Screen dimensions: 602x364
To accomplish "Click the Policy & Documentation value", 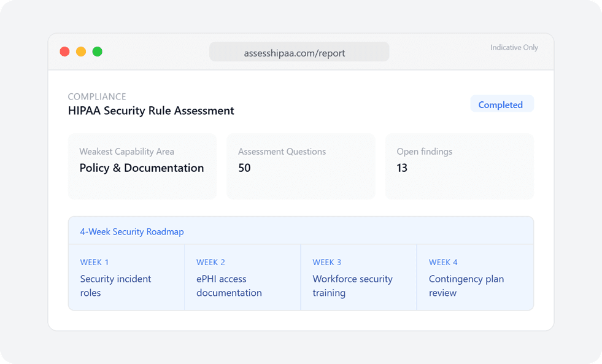I will 142,168.
